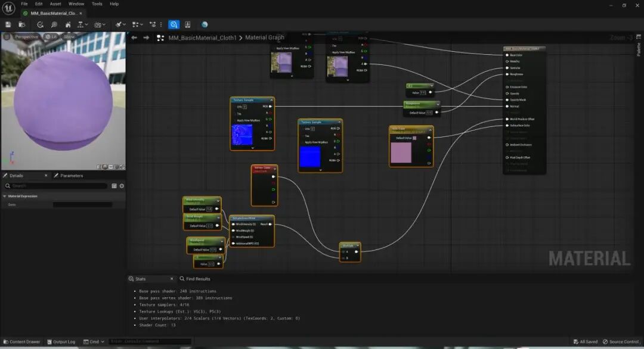The height and width of the screenshot is (349, 644).
Task: Open the Window menu
Action: click(x=76, y=4)
